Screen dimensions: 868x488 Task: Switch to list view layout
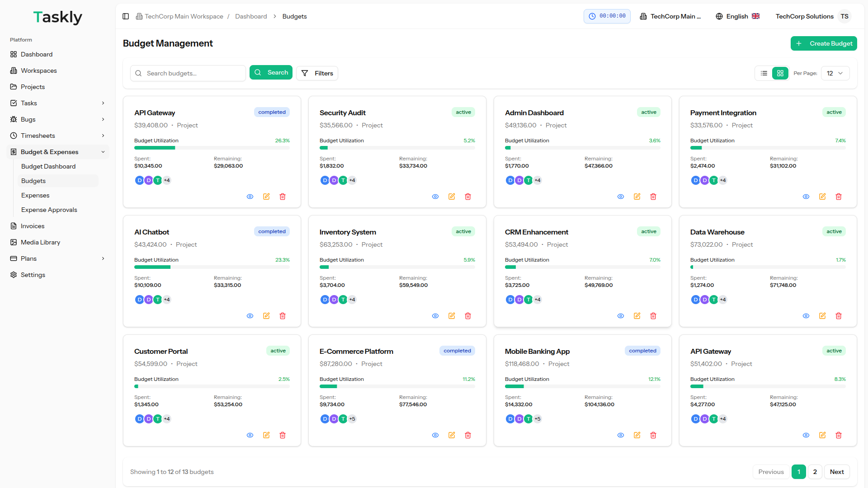point(764,73)
